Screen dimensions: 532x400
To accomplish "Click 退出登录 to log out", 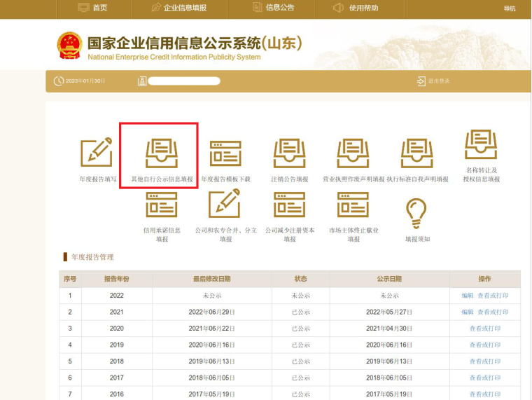I will [434, 81].
